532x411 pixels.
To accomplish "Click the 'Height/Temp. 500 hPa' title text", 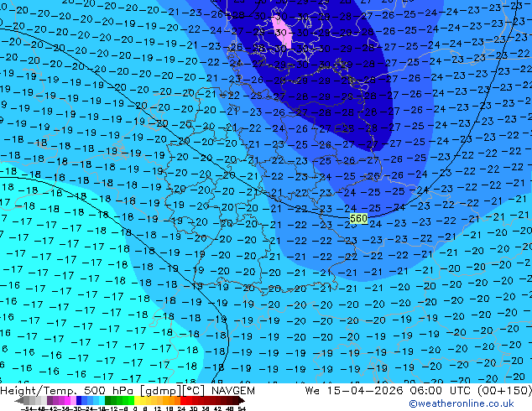I will click(68, 391).
